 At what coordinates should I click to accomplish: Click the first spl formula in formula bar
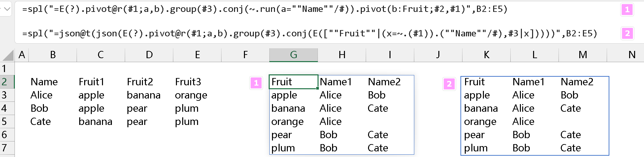(x=264, y=9)
